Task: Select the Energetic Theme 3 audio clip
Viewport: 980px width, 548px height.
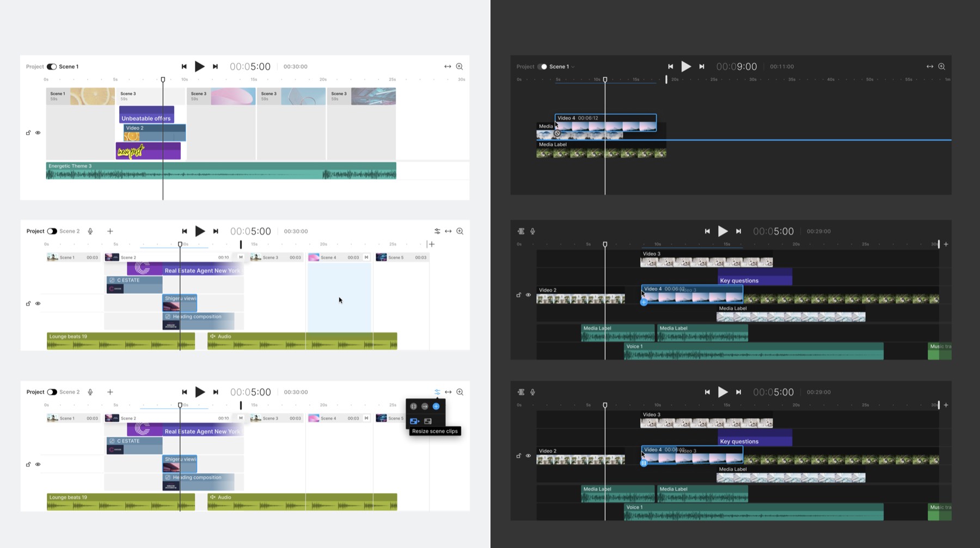Action: pyautogui.click(x=221, y=170)
